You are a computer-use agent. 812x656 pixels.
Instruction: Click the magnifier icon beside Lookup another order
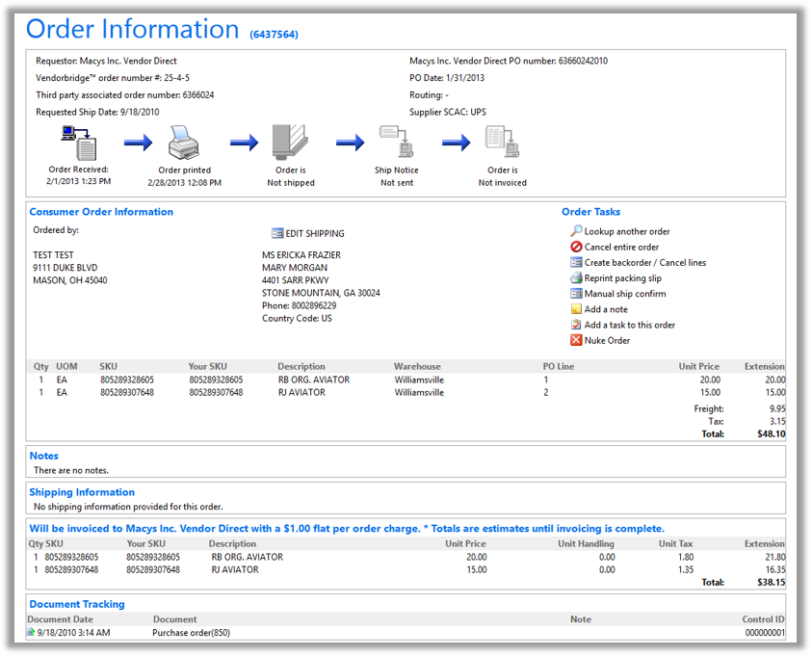(576, 231)
